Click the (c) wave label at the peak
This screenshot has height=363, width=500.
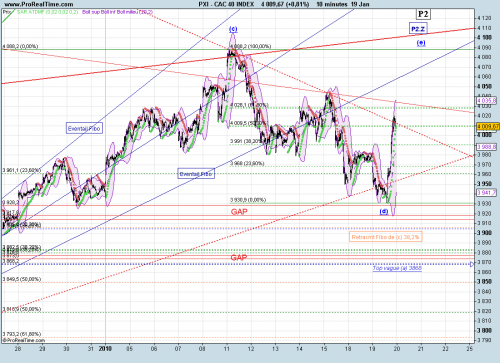coord(233,29)
